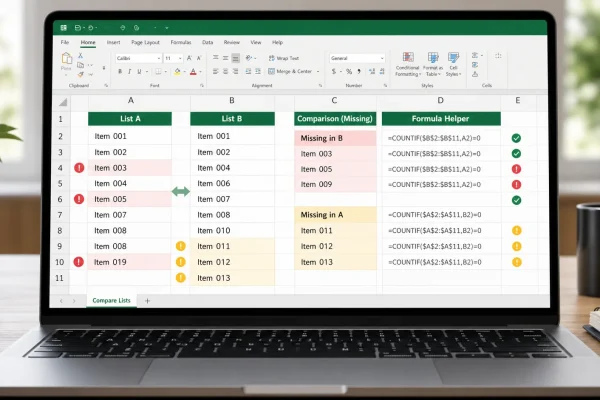This screenshot has height=400, width=600.
Task: Select the column D header
Action: point(440,100)
